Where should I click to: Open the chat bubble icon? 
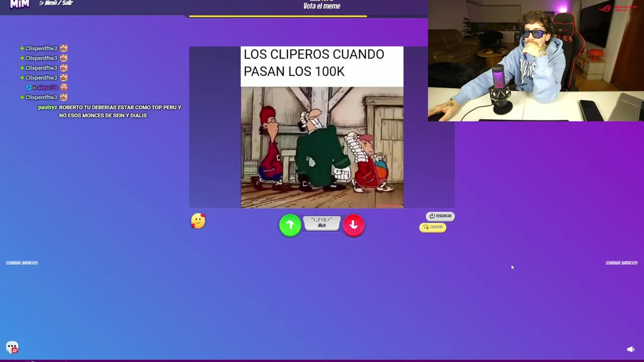pos(12,347)
